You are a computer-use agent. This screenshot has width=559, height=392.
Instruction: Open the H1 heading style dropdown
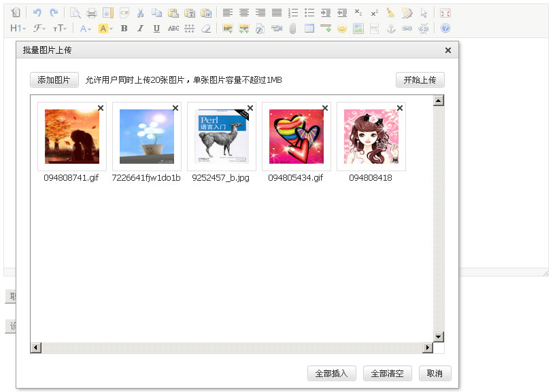coord(15,28)
